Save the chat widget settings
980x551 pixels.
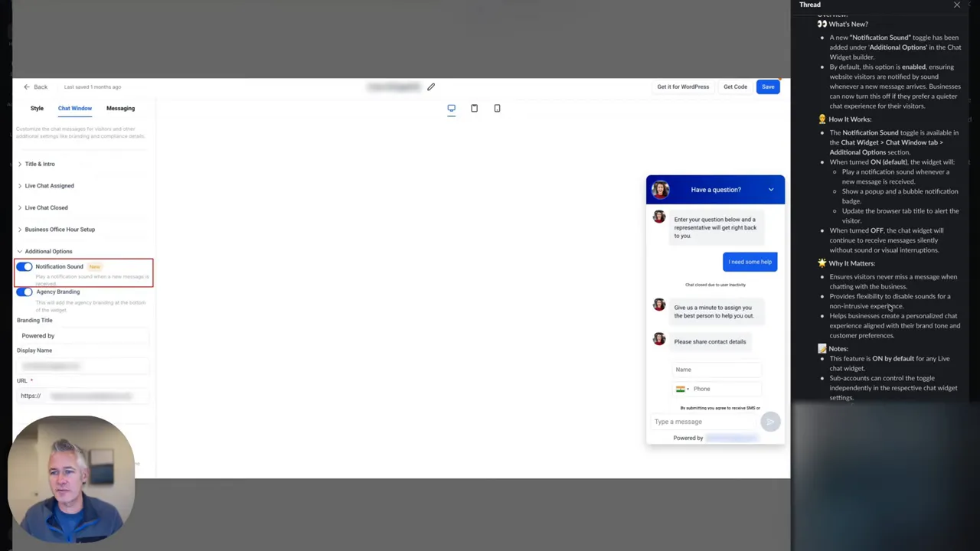click(768, 87)
